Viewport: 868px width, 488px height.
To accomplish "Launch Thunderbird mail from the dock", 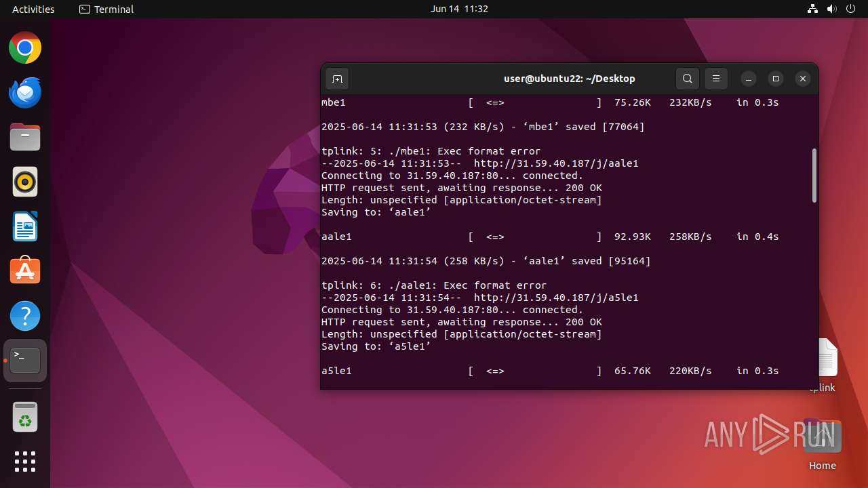I will point(25,93).
